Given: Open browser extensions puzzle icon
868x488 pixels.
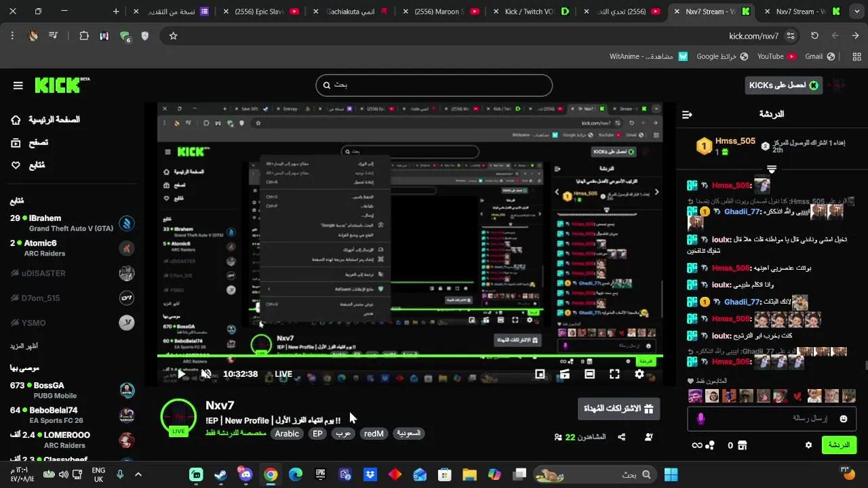Looking at the screenshot, I should pyautogui.click(x=84, y=36).
